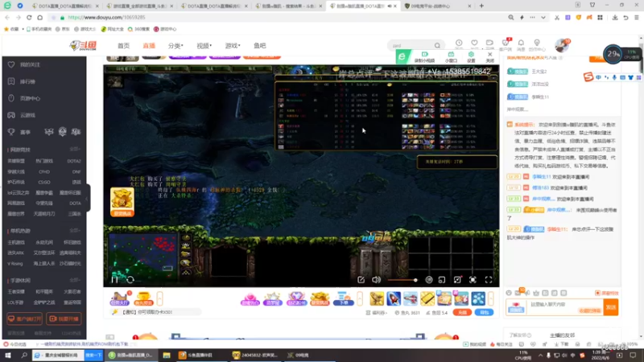The height and width of the screenshot is (362, 644).
Task: Open the 设置 settings button in overlay
Action: click(x=471, y=56)
